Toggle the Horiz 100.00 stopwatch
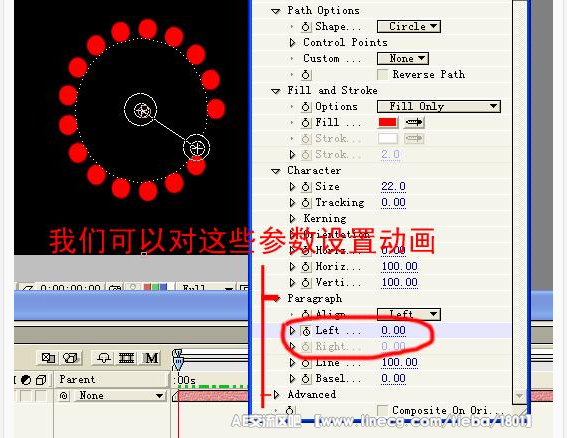Screen dimensions: 567x438 [x=306, y=267]
